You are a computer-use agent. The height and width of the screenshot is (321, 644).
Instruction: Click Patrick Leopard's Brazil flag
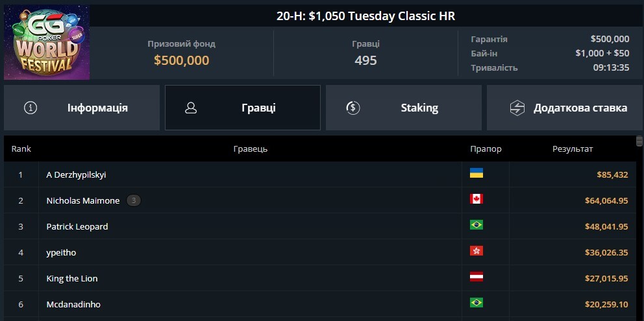click(477, 225)
